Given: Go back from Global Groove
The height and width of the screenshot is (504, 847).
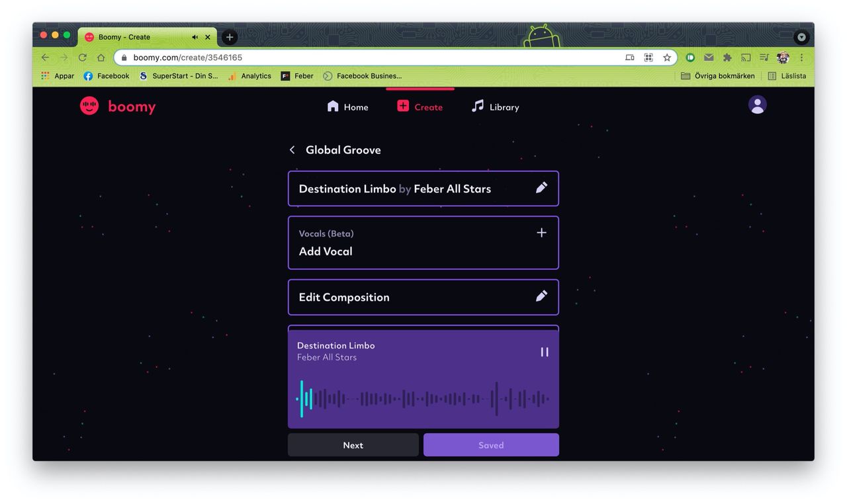Looking at the screenshot, I should point(292,150).
